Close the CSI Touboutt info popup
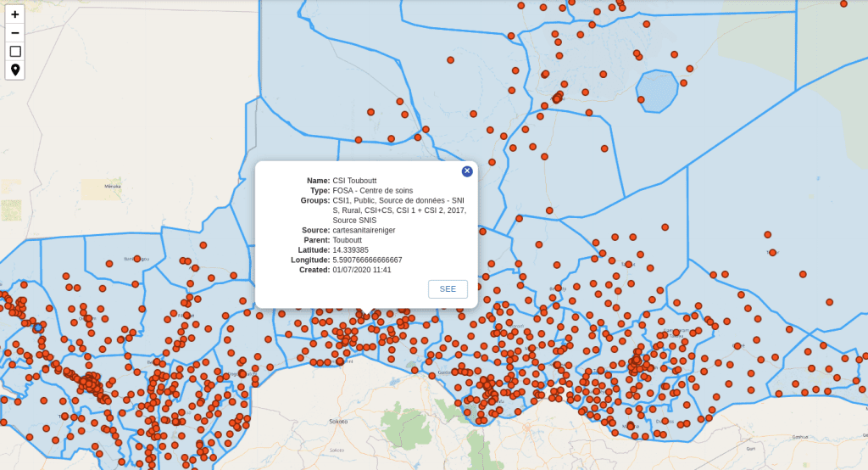The height and width of the screenshot is (470, 868). click(x=467, y=171)
